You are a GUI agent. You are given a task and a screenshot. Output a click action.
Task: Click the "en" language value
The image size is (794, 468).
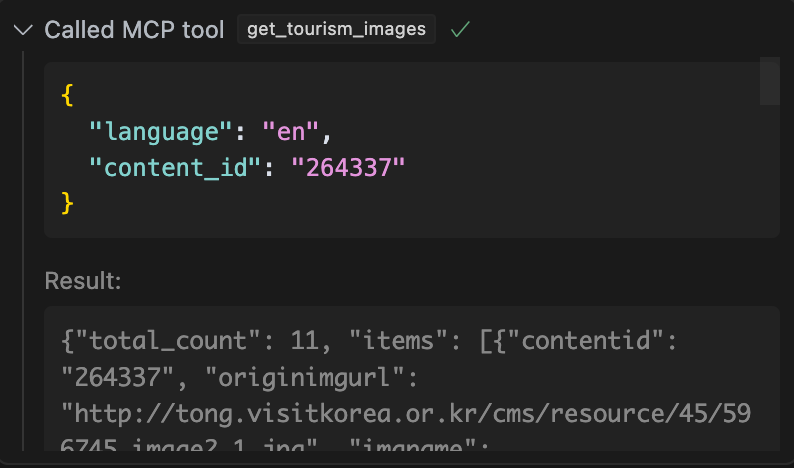[290, 131]
